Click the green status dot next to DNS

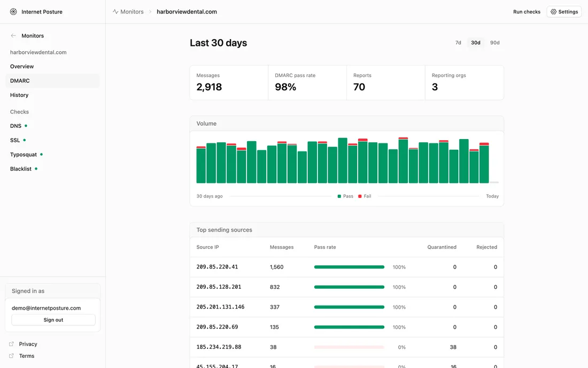pyautogui.click(x=26, y=126)
